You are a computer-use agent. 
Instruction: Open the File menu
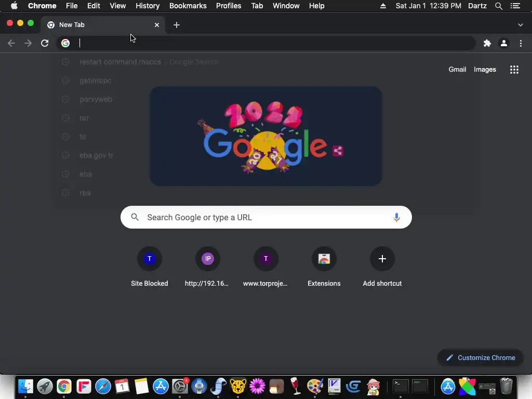pyautogui.click(x=72, y=6)
